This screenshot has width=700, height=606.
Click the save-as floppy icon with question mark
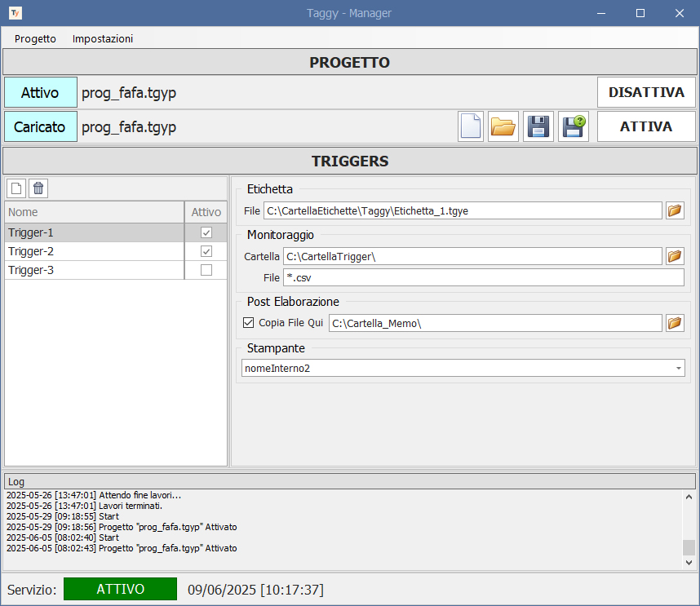point(573,127)
